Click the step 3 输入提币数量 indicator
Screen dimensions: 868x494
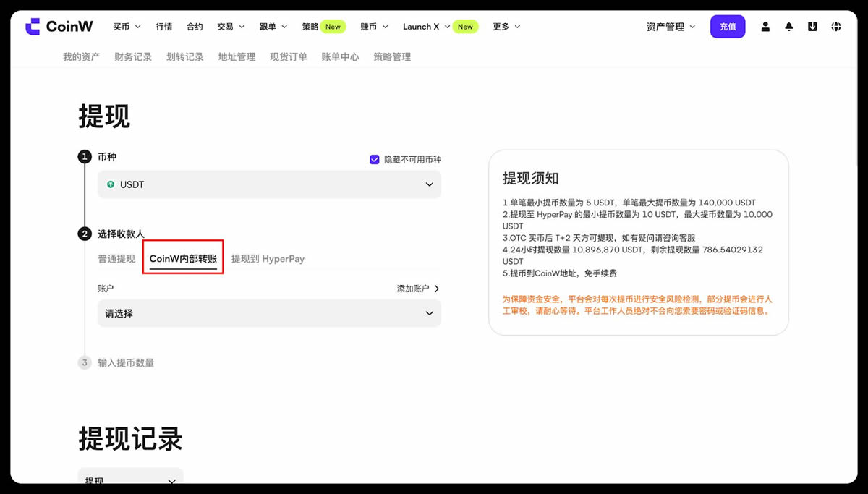pyautogui.click(x=85, y=362)
